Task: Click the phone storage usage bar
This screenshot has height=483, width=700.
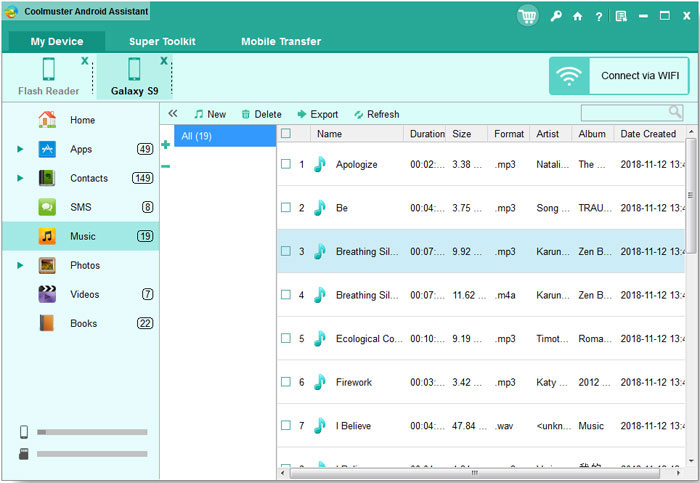Action: pos(92,432)
